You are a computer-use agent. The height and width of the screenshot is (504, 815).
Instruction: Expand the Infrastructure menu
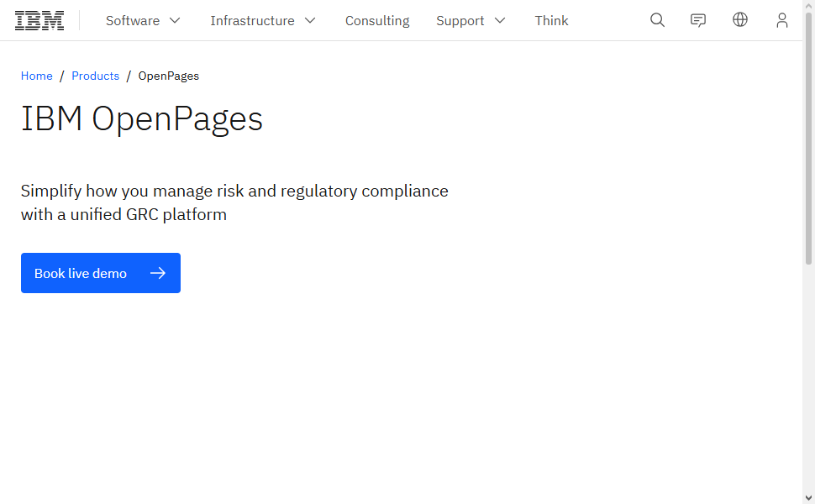coord(263,20)
